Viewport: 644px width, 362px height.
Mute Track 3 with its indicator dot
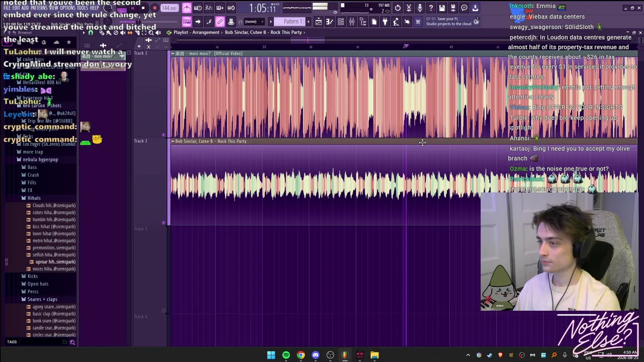[x=164, y=311]
